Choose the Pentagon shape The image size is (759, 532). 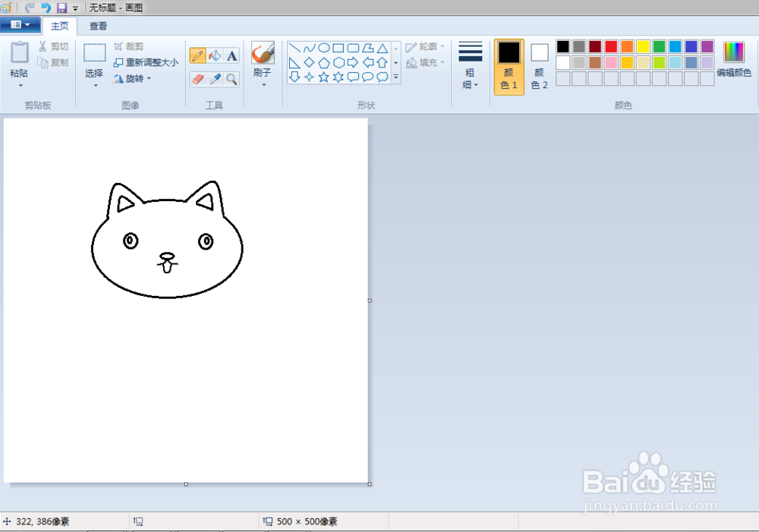(x=324, y=62)
